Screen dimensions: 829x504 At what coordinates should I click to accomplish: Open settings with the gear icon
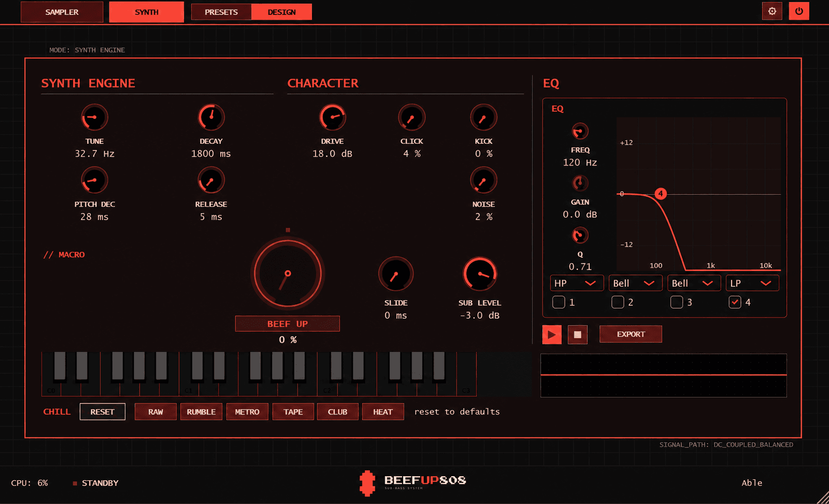pos(772,11)
